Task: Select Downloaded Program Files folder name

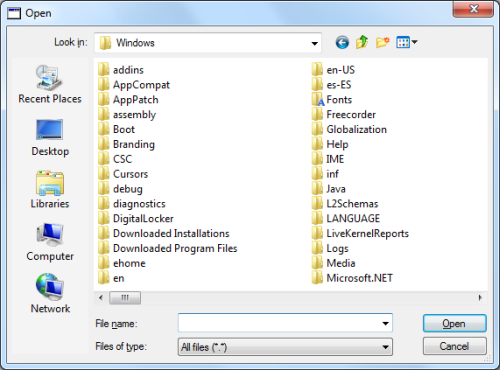Action: (175, 248)
